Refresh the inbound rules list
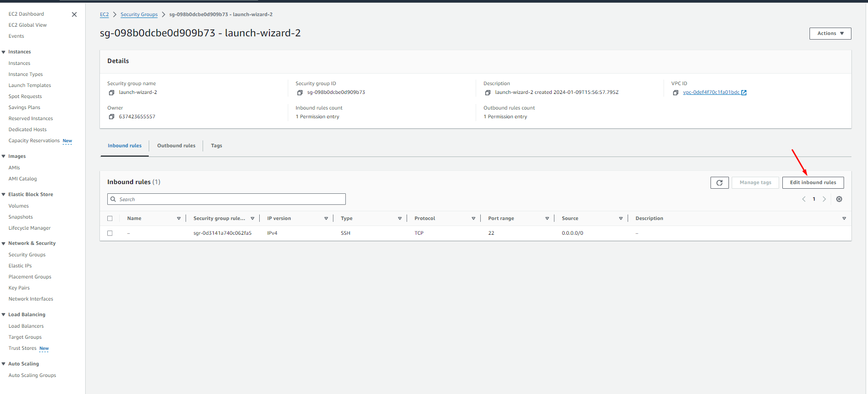868x394 pixels. 719,183
